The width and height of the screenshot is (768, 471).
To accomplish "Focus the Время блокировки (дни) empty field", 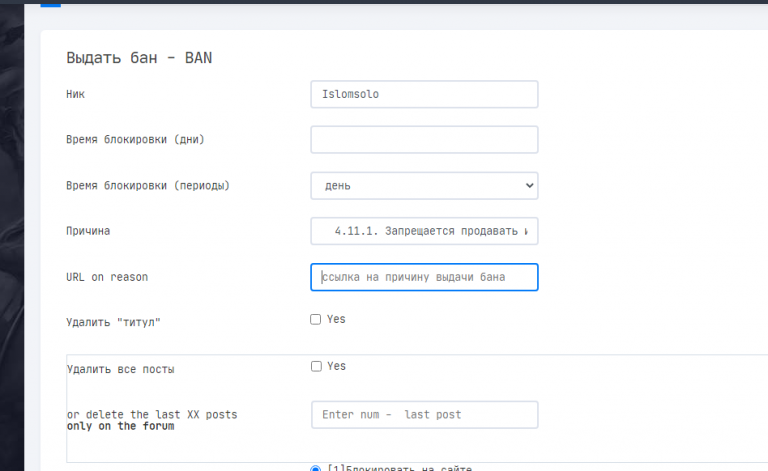I will [424, 140].
